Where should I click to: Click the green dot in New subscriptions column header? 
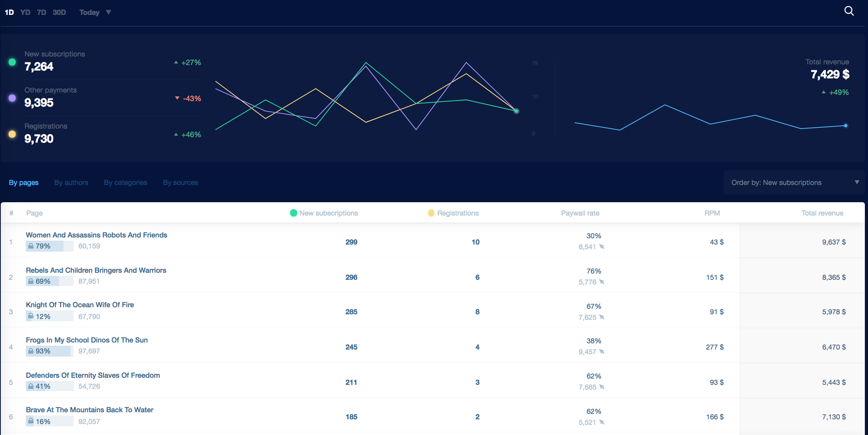click(293, 213)
